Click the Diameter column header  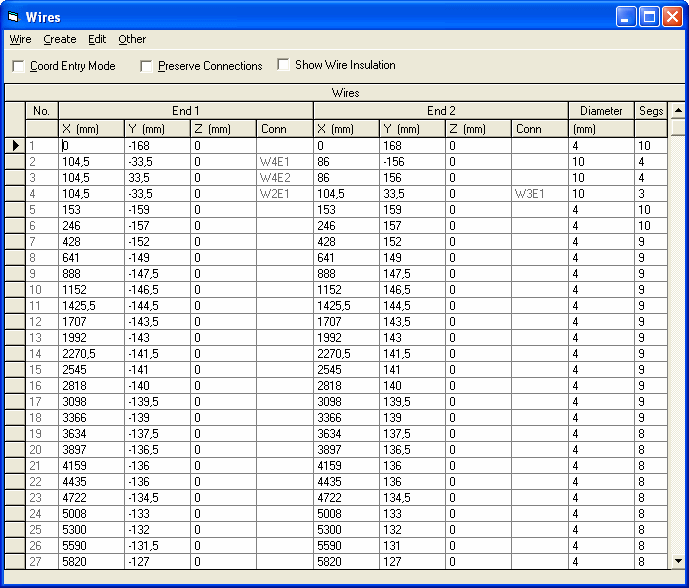(601, 111)
